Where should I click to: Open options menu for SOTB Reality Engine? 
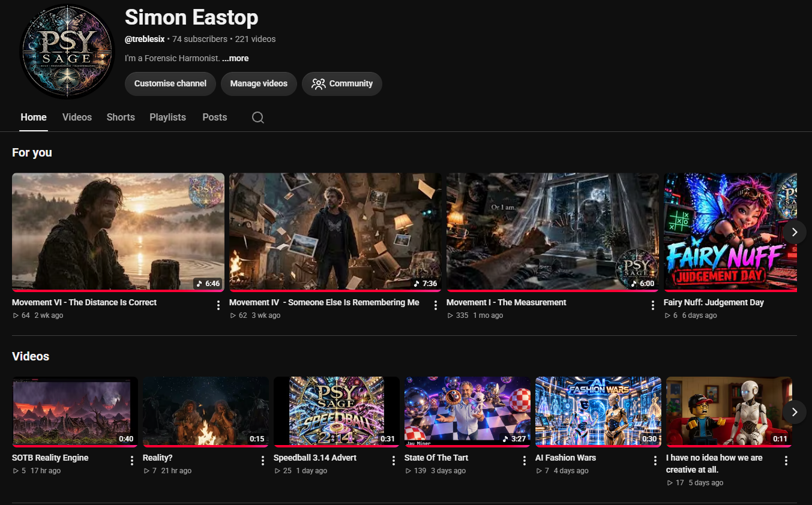click(x=132, y=461)
